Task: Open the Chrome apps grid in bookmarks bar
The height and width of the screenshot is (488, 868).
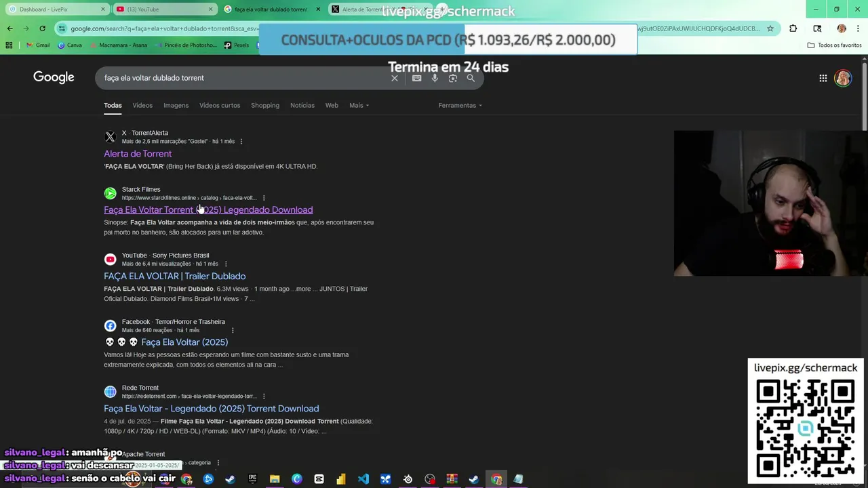Action: (x=9, y=45)
